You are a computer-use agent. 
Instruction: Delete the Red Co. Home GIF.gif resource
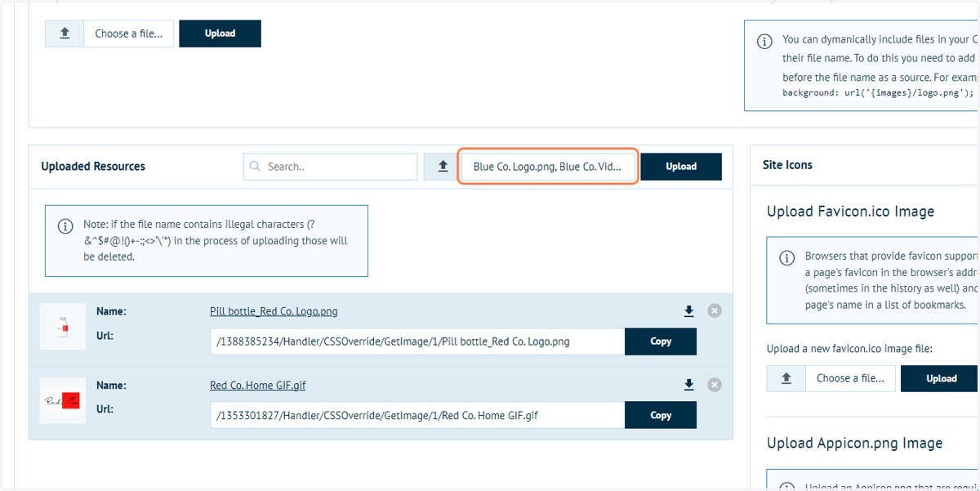point(715,385)
